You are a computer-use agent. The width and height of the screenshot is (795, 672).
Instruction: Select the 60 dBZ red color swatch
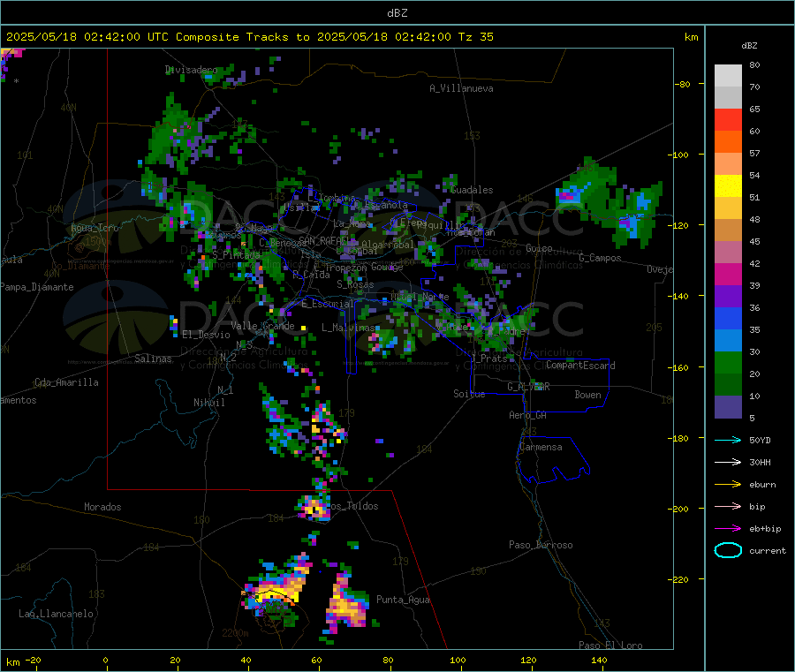pyautogui.click(x=728, y=119)
